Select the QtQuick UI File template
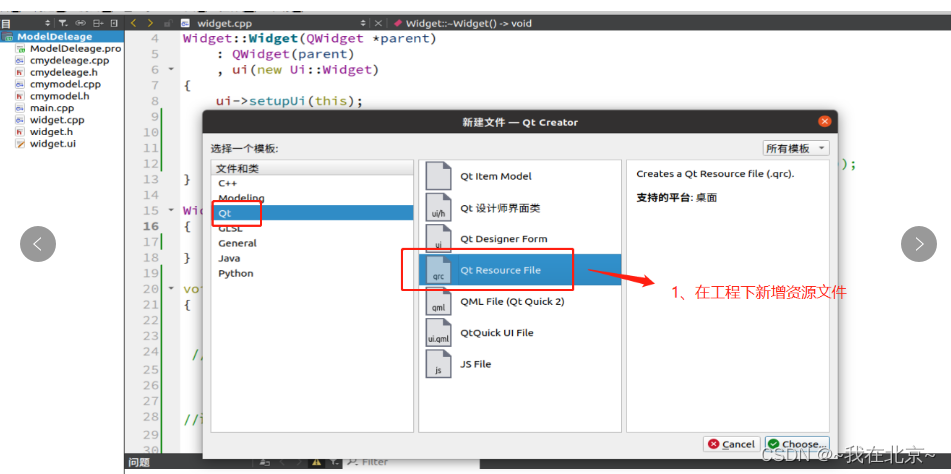The height and width of the screenshot is (474, 951). [520, 333]
